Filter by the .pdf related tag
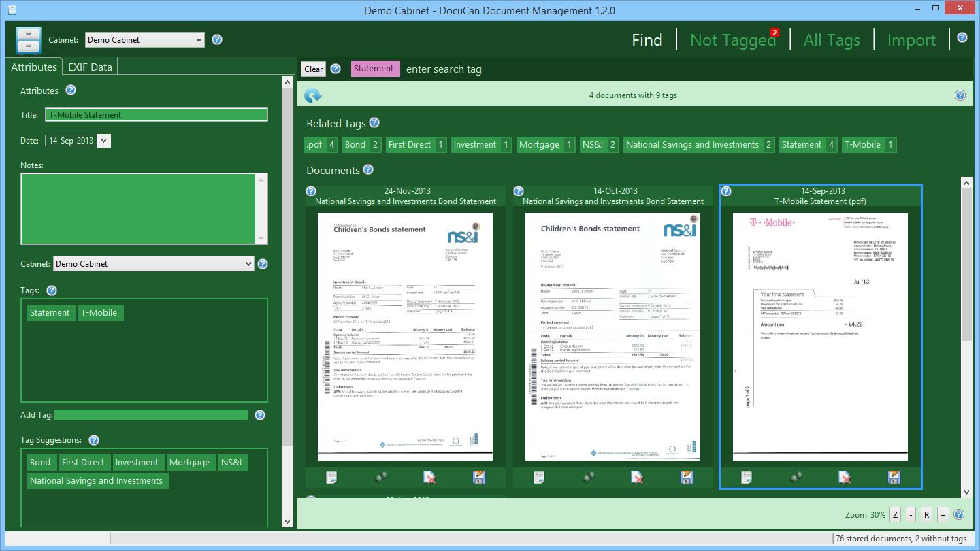Viewport: 980px width, 551px height. coord(321,144)
